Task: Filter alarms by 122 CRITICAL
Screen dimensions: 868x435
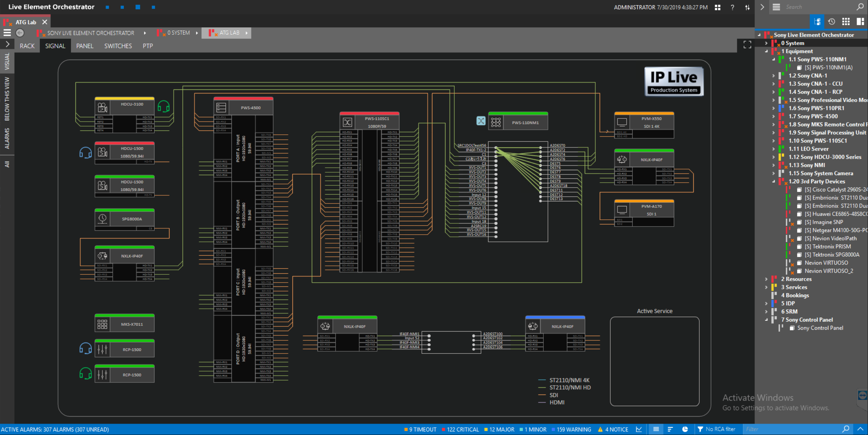Action: [460, 429]
